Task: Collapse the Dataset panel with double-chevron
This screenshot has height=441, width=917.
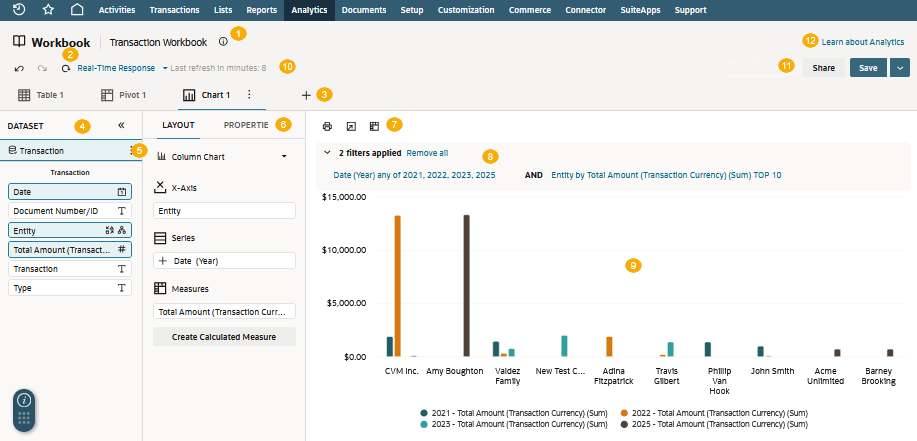Action: [x=121, y=125]
